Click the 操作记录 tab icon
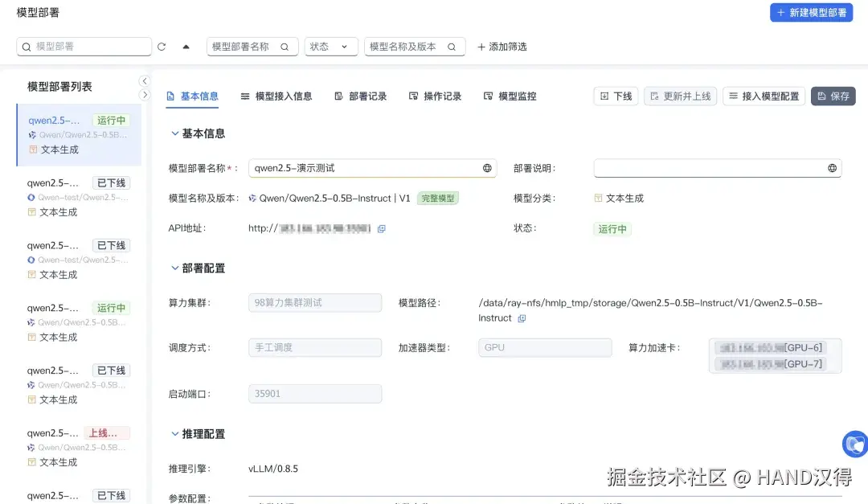 (x=413, y=96)
